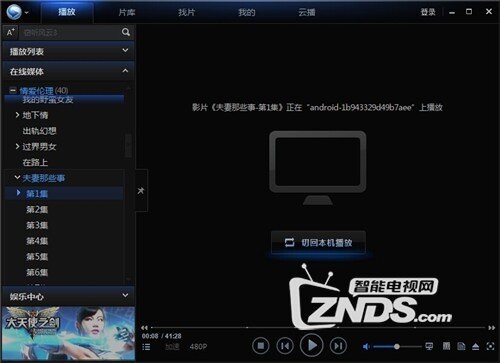Toggle the playlist list icon

(146, 347)
